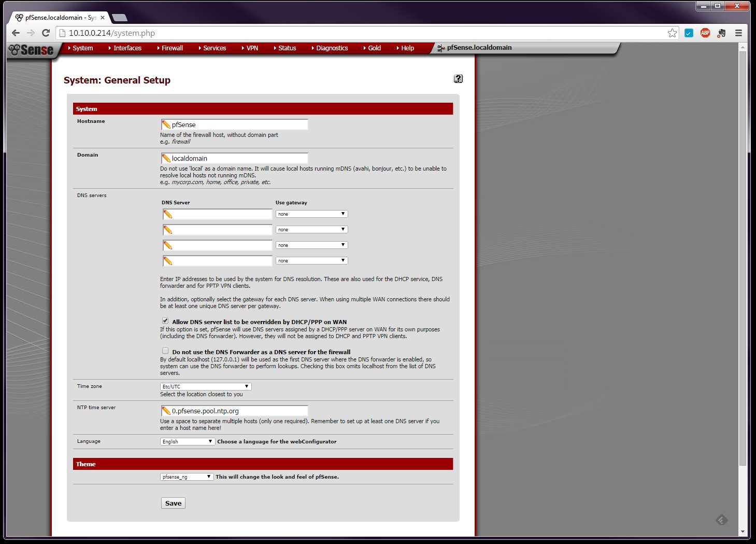
Task: Open the Time zone Etc/UTC dropdown
Action: click(206, 386)
